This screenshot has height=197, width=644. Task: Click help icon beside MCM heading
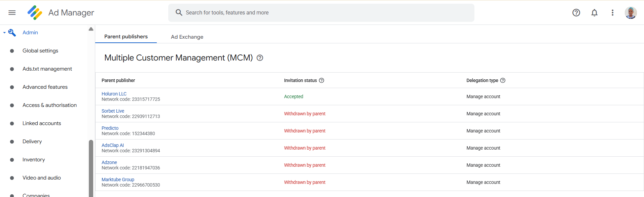coord(260,58)
